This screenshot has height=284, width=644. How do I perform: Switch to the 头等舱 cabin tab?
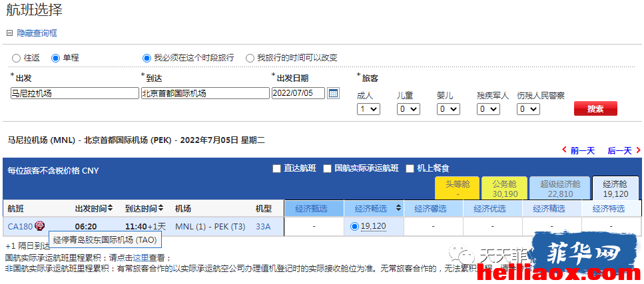click(457, 188)
